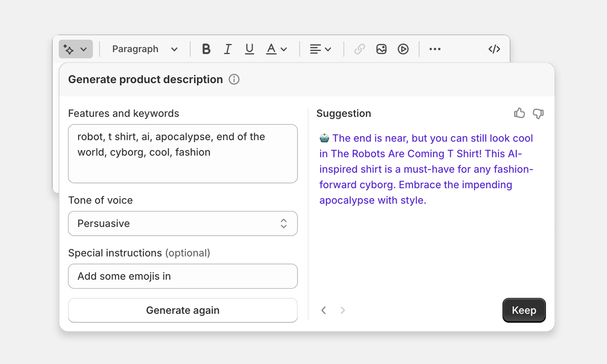607x364 pixels.
Task: Open the AI magic sparkle generator menu
Action: point(76,49)
